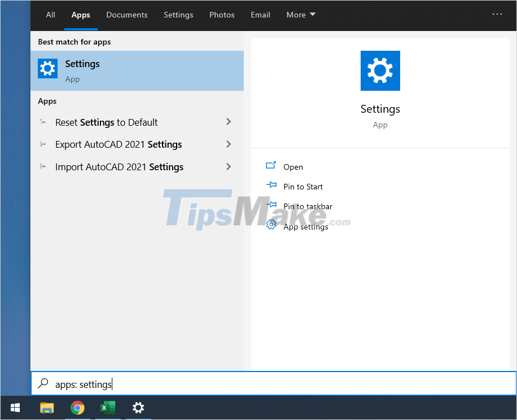The width and height of the screenshot is (517, 420).
Task: Launch Google Chrome from the taskbar
Action: pos(77,407)
